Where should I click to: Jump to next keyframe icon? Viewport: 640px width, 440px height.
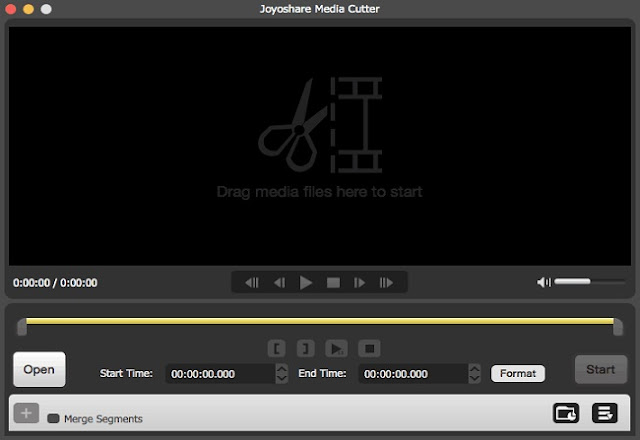pos(386,282)
